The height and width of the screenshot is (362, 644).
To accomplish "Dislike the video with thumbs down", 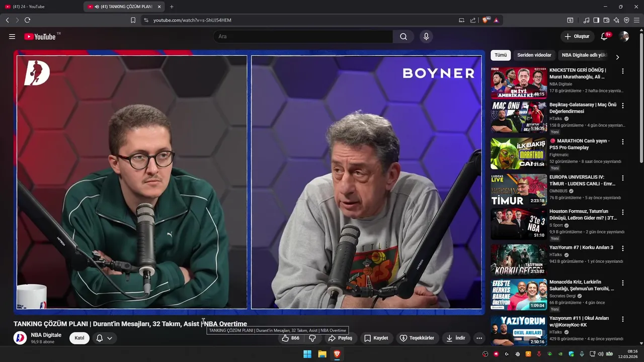I will click(312, 338).
